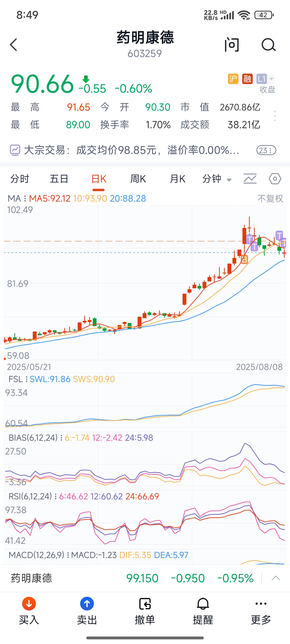290x644 pixels.
Task: Open the chart drawing tool icon
Action: click(250, 179)
